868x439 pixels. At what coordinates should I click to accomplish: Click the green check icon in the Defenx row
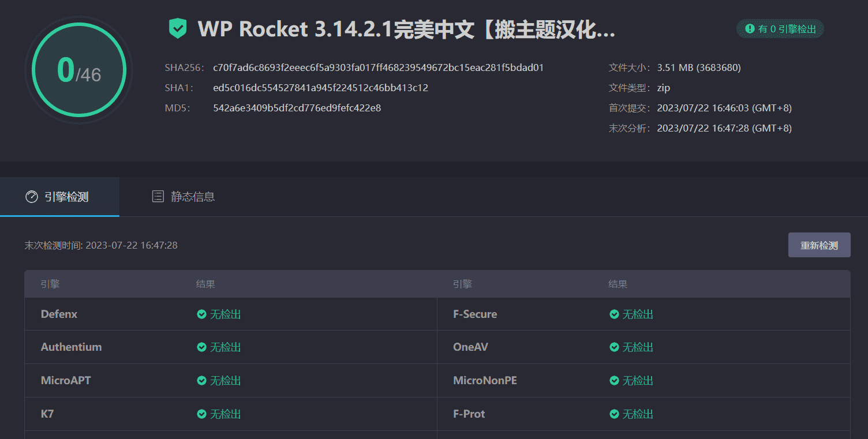click(x=201, y=314)
